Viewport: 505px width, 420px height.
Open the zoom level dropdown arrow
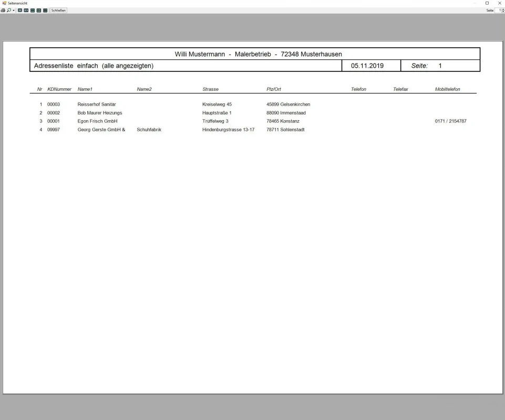(x=14, y=10)
